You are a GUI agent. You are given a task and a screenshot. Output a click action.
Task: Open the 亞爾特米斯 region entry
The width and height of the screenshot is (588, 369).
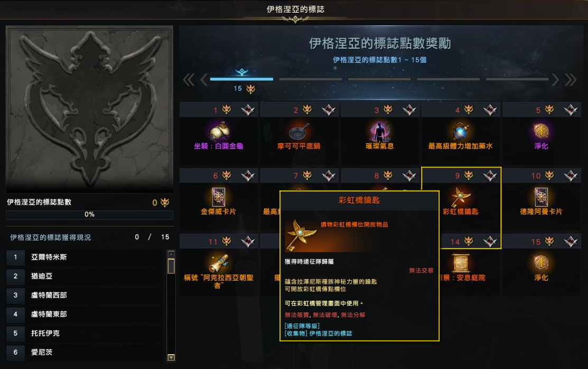86,257
